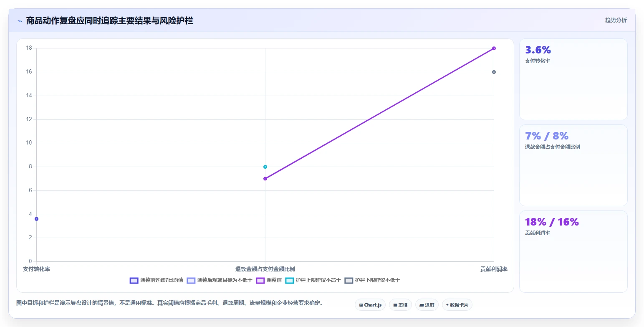Click the gray data point at value 16
Screen dimensions: 644x327
click(x=494, y=72)
